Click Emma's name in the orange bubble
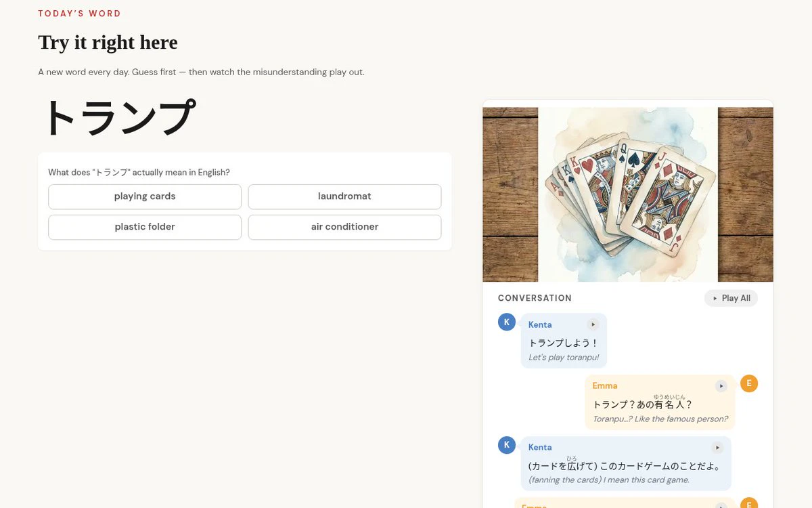Viewport: 812px width, 508px height. [x=605, y=386]
